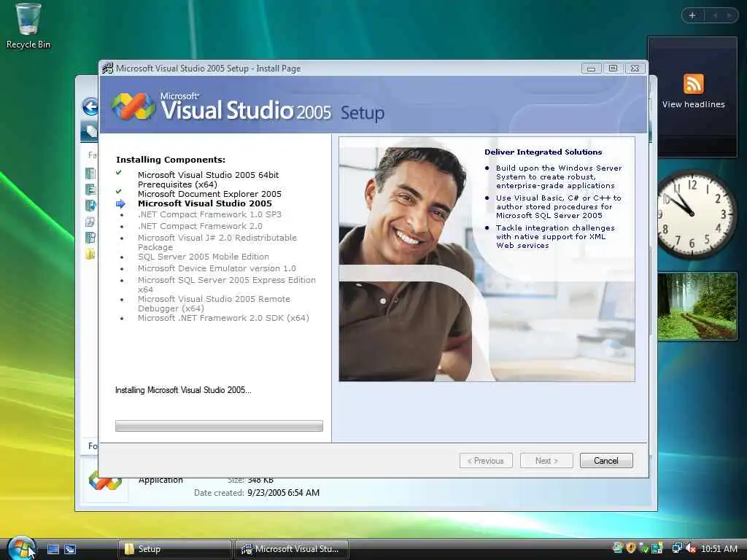
Task: Click the blue arrow beside Microsoft Visual Studio 2005
Action: coord(120,204)
